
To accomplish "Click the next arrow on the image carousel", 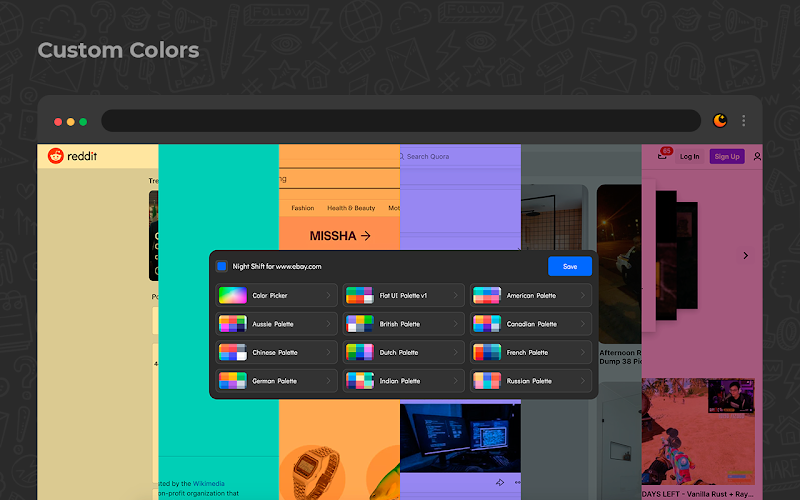I will coord(745,255).
